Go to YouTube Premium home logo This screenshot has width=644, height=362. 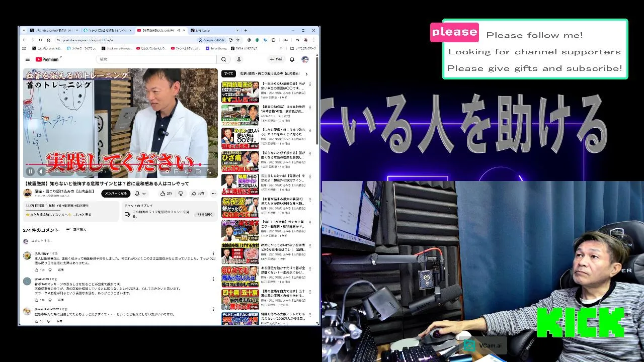click(x=47, y=59)
